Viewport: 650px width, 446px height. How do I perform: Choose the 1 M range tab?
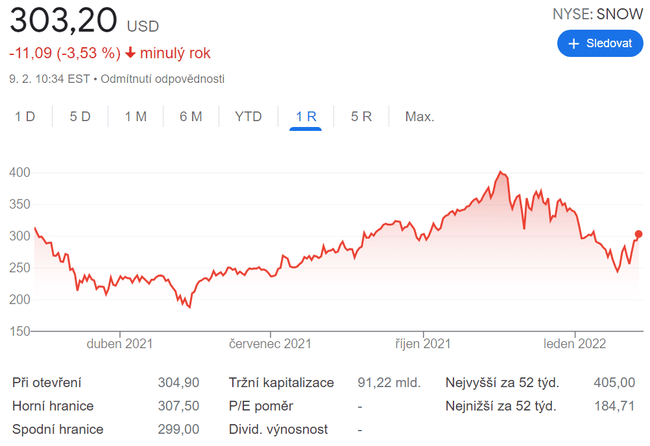point(136,117)
